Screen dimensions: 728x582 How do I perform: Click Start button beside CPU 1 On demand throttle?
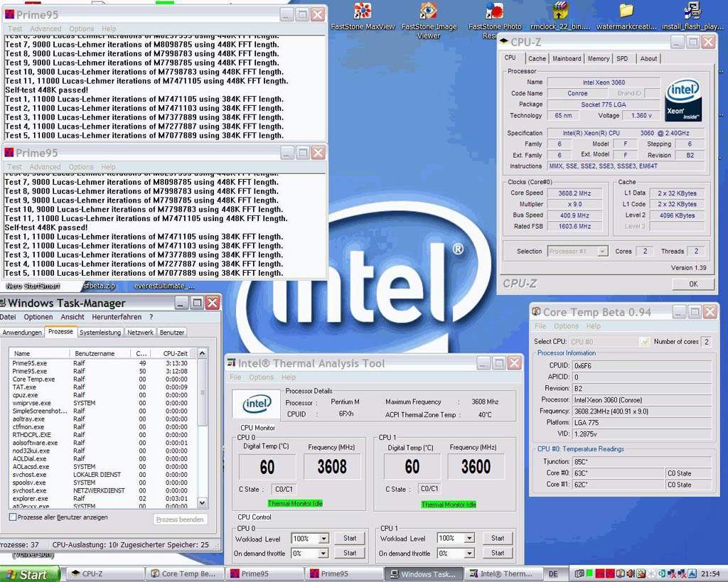pyautogui.click(x=497, y=554)
